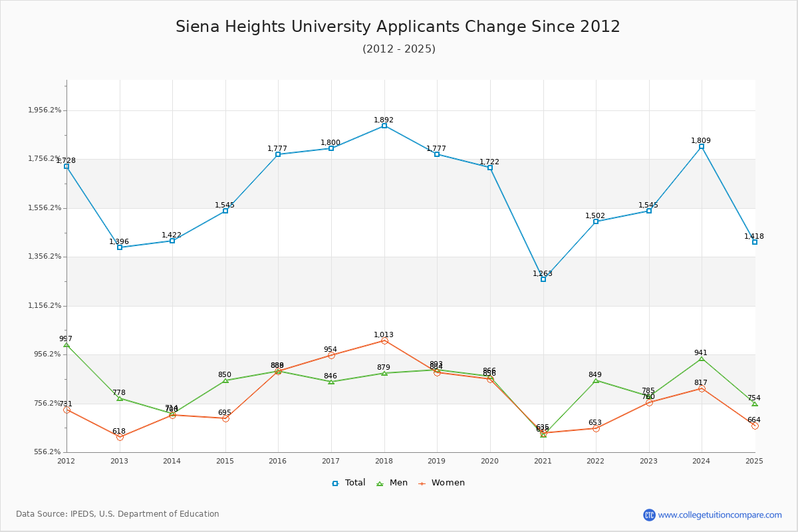Select the 2024 Men data point 941
This screenshot has height=532, width=798.
pos(702,358)
